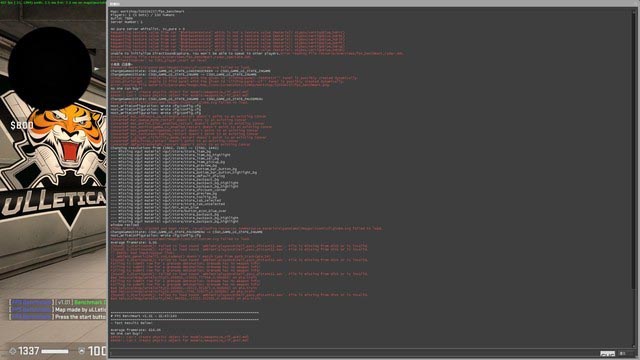Click the "Changing resolution from" console line
The height and width of the screenshot is (360, 640).
[x=164, y=148]
